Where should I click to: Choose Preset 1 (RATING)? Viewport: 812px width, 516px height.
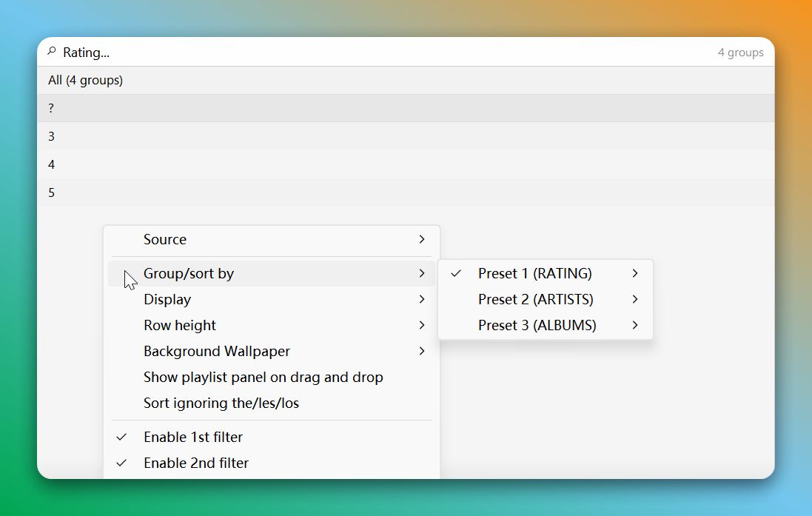pos(534,273)
